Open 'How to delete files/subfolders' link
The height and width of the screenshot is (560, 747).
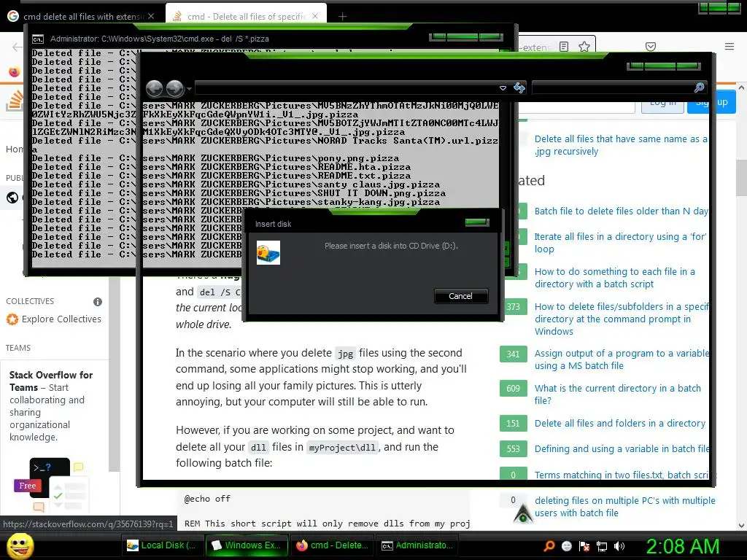(622, 319)
